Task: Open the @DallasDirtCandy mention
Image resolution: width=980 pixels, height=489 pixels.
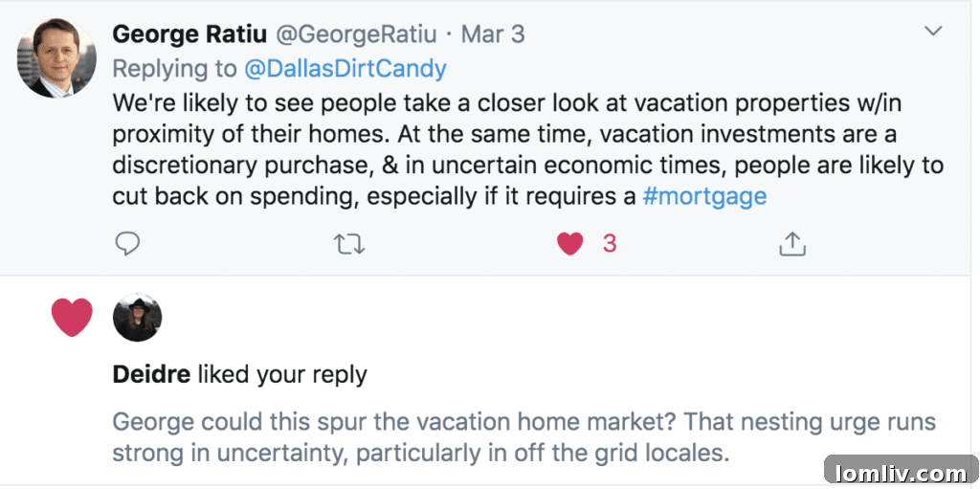Action: 345,69
